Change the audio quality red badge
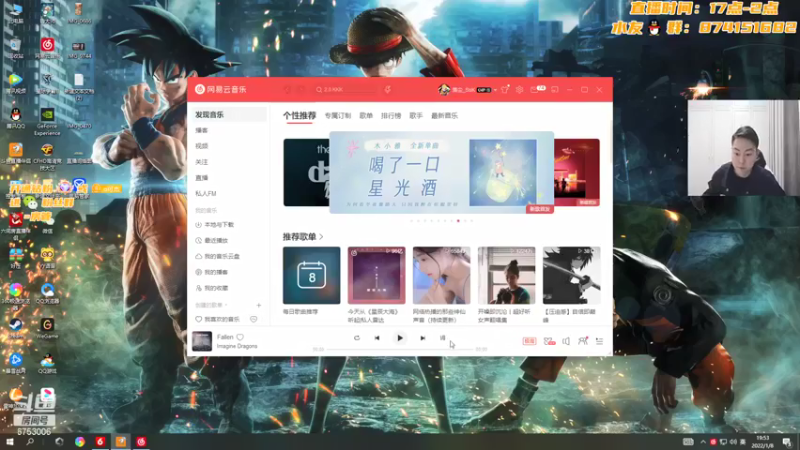Screen dimensions: 800x450 click(529, 341)
